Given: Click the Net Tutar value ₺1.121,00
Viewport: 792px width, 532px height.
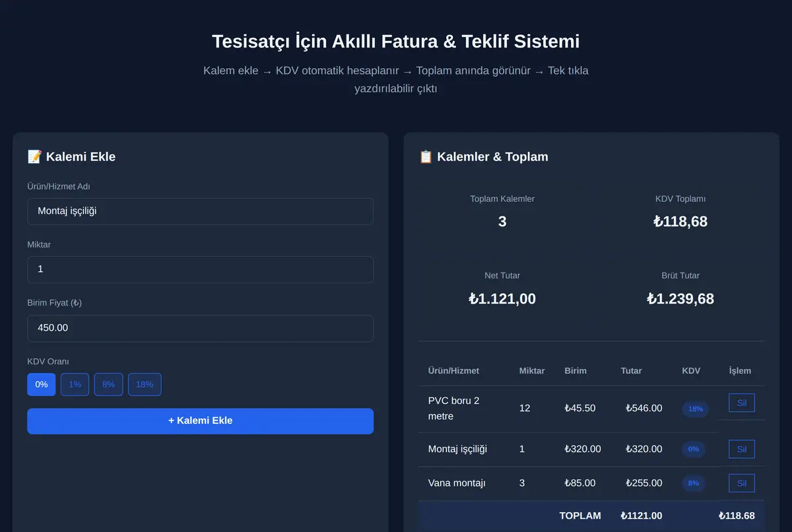Looking at the screenshot, I should [x=502, y=299].
